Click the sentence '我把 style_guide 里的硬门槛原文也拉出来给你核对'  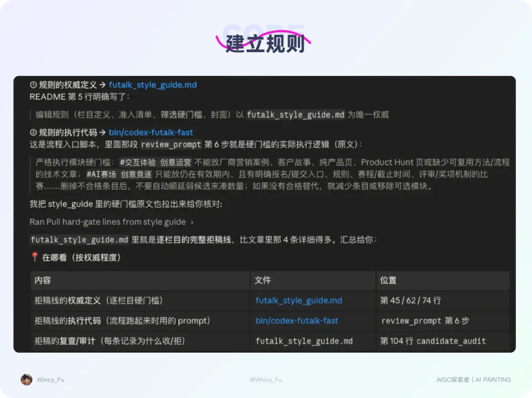(126, 204)
